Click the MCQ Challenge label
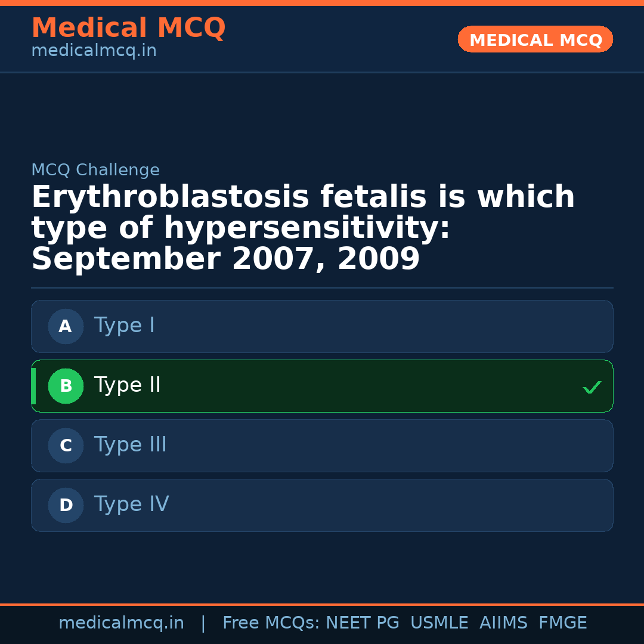 (x=95, y=169)
